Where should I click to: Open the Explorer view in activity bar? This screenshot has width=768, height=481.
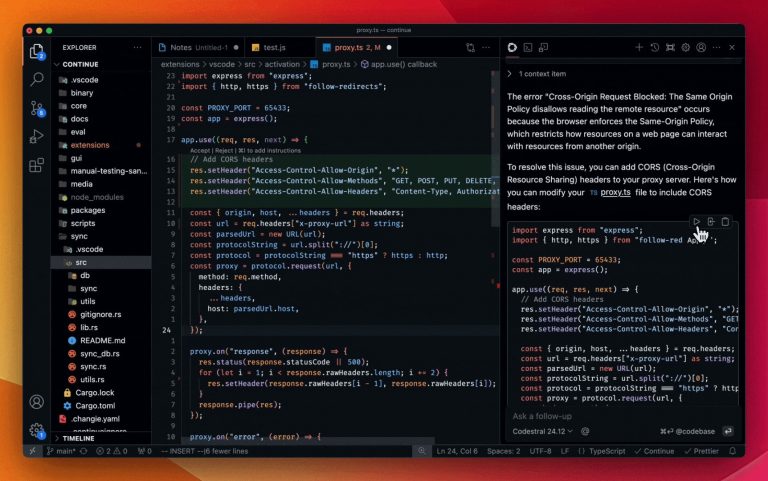[x=37, y=51]
